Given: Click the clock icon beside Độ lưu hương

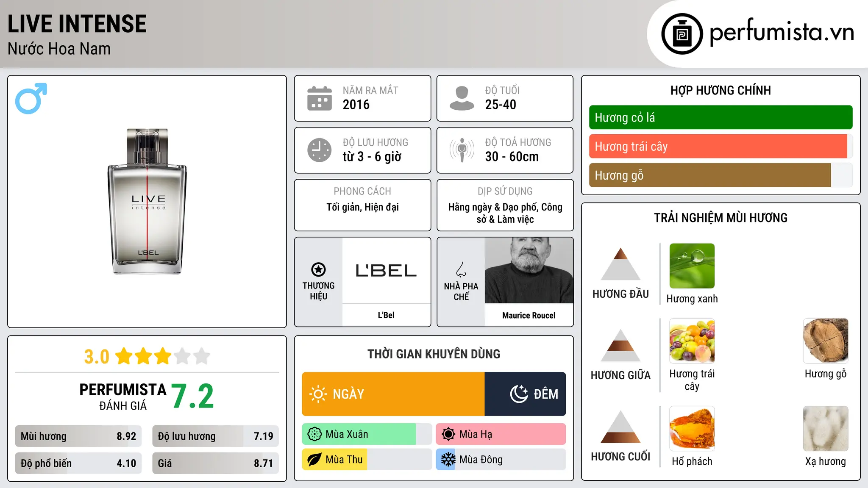Looking at the screenshot, I should click(x=320, y=150).
